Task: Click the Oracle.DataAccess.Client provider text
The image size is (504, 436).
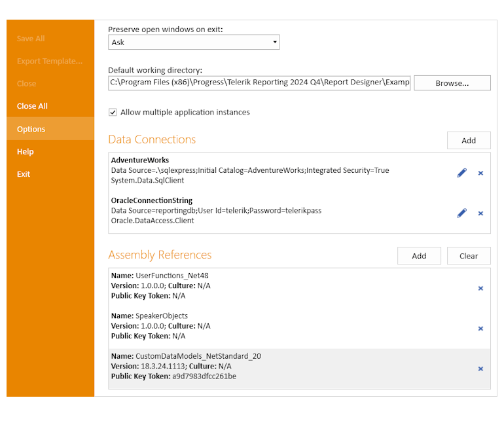Action: point(153,221)
